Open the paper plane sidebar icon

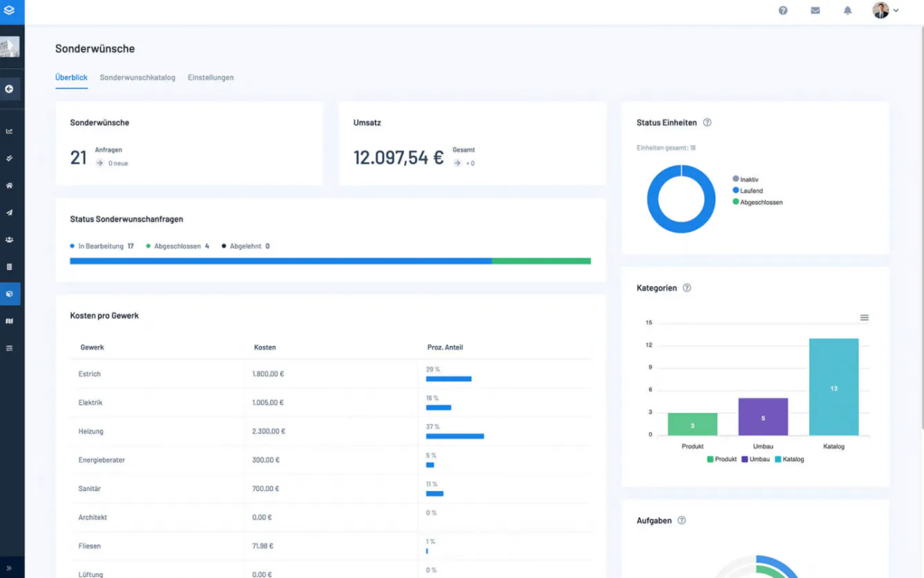[10, 213]
